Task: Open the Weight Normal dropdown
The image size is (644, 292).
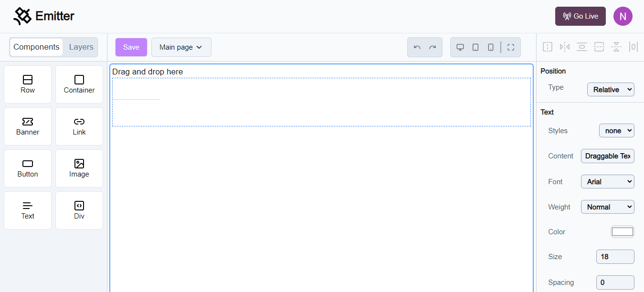Action: click(607, 207)
